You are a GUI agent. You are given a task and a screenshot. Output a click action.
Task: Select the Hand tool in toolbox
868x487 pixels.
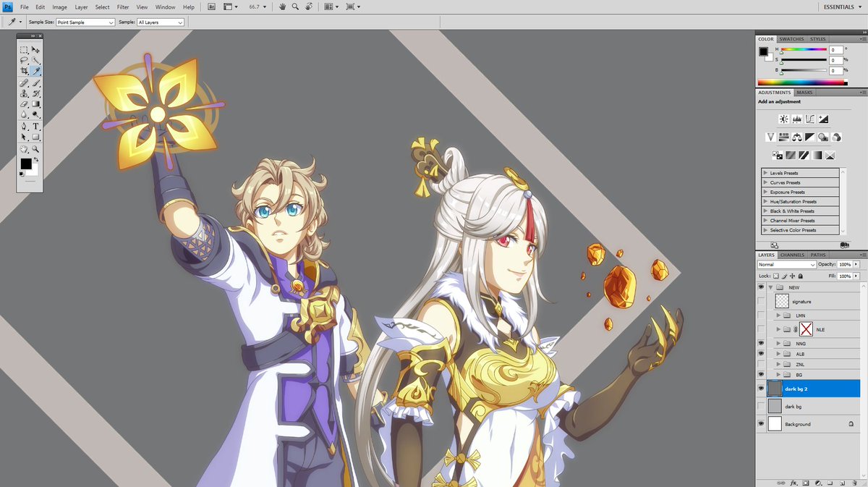pos(24,149)
